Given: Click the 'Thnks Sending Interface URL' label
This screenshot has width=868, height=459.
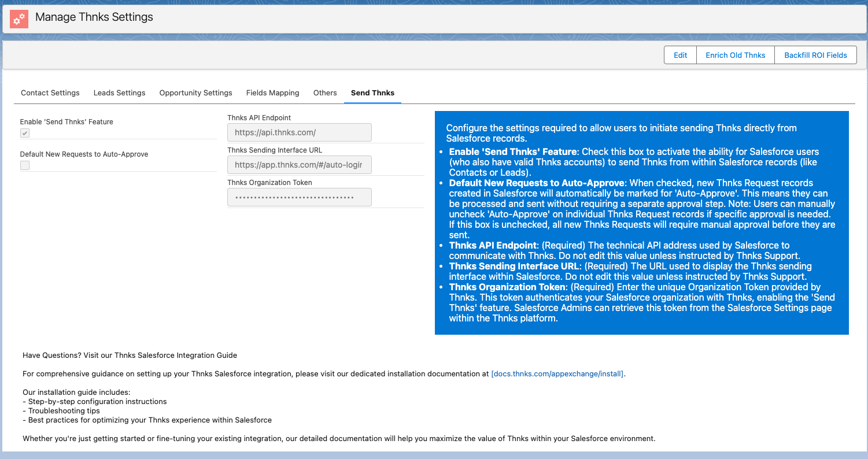Looking at the screenshot, I should (275, 150).
